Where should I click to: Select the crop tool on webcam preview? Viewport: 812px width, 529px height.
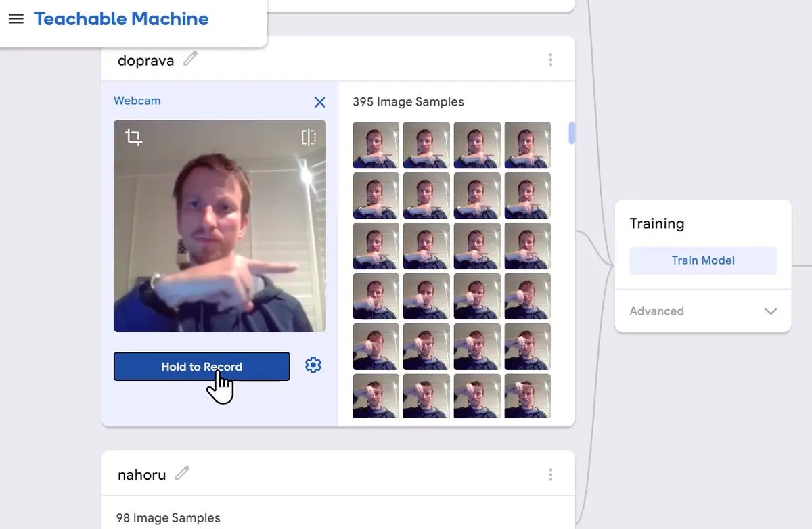tap(133, 137)
